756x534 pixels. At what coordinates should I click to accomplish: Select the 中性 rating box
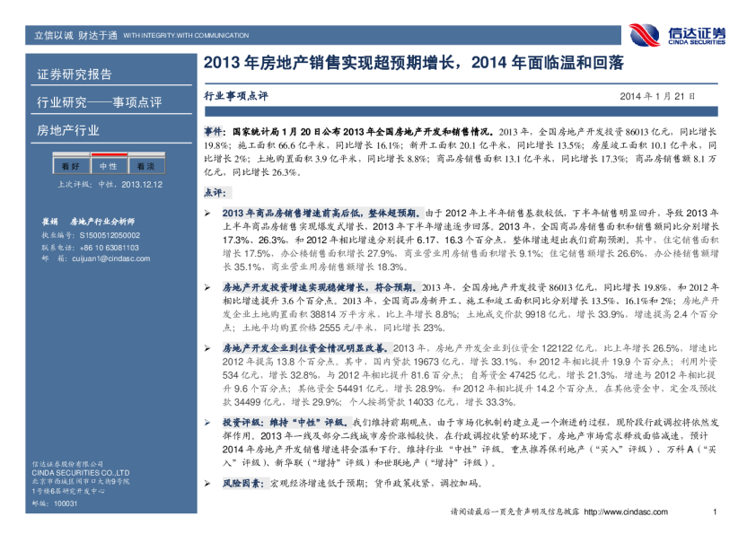pos(108,167)
